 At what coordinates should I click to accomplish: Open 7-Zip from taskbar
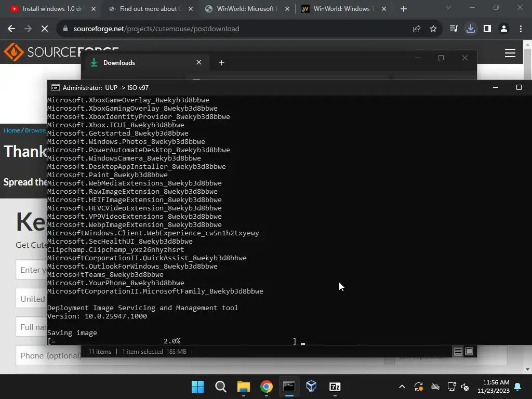click(x=335, y=387)
